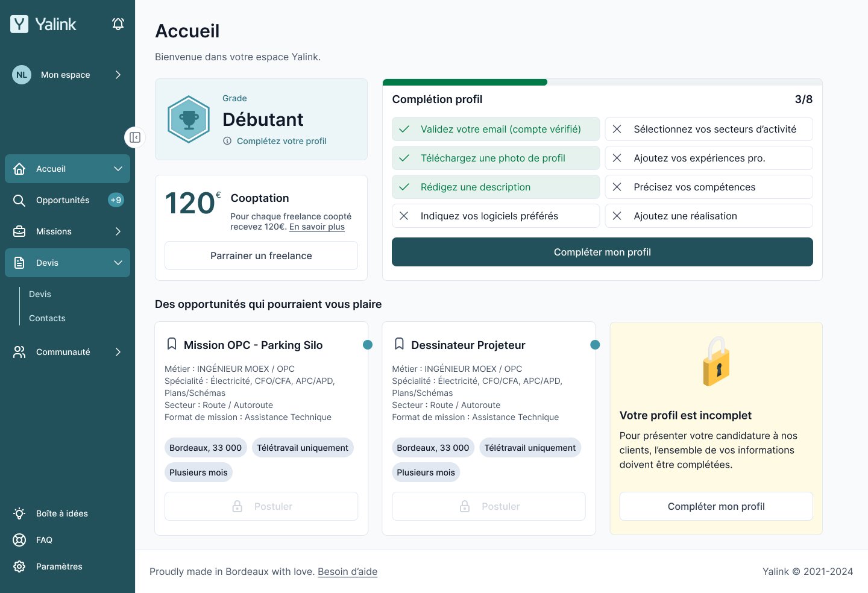Open the notifications bell
The height and width of the screenshot is (593, 868).
118,24
